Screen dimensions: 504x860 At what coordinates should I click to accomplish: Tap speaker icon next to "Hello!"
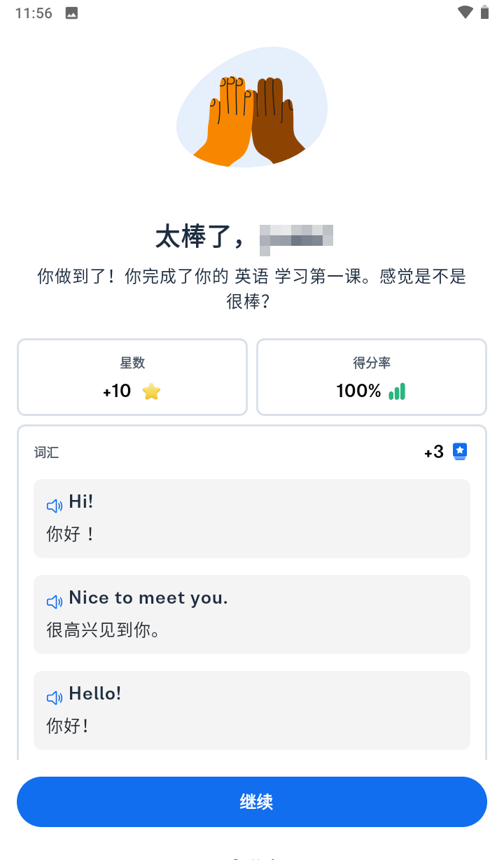[x=55, y=698]
